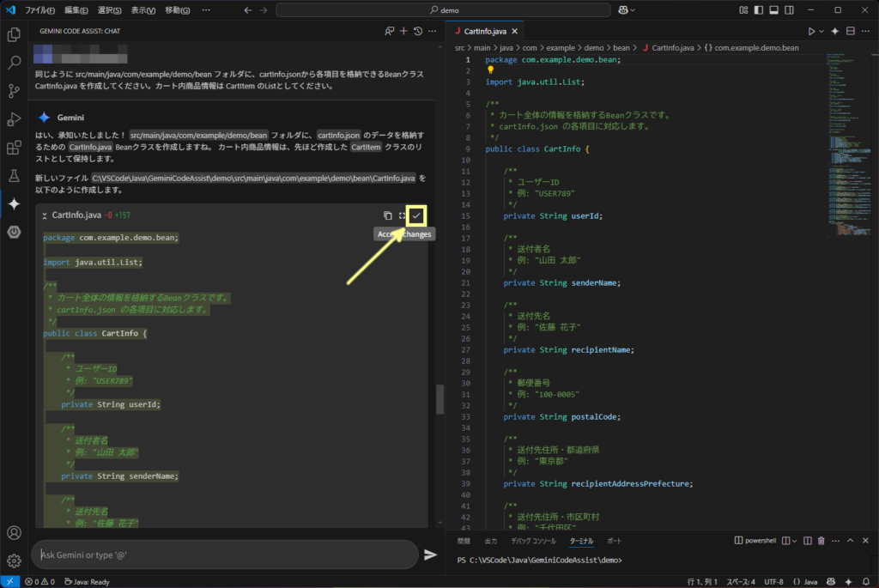Switch to the ポート panel tab
This screenshot has height=588, width=879.
pos(615,541)
